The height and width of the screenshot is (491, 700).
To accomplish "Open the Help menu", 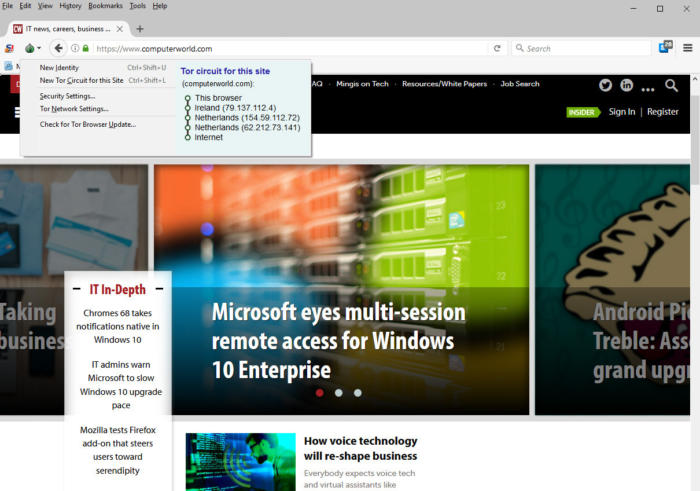I will pos(160,6).
